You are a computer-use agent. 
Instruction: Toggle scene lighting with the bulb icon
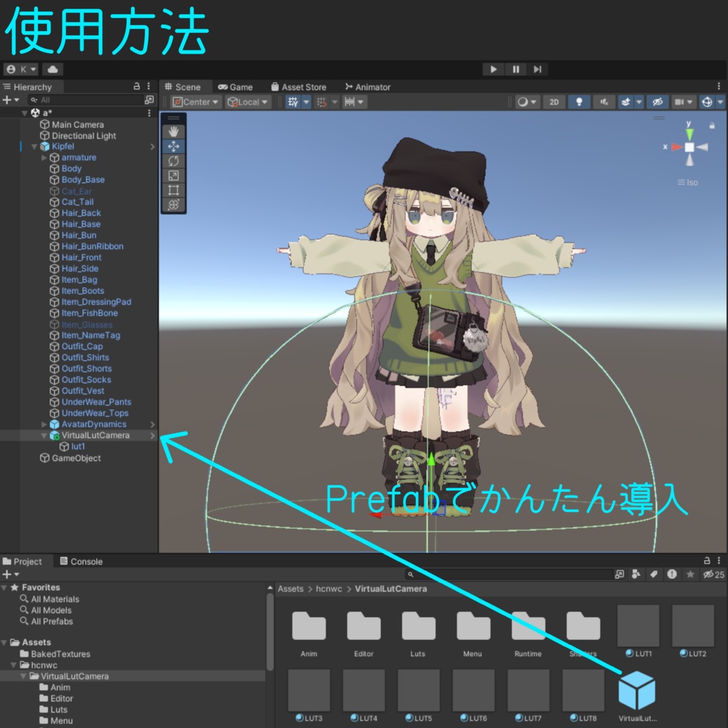coord(579,102)
